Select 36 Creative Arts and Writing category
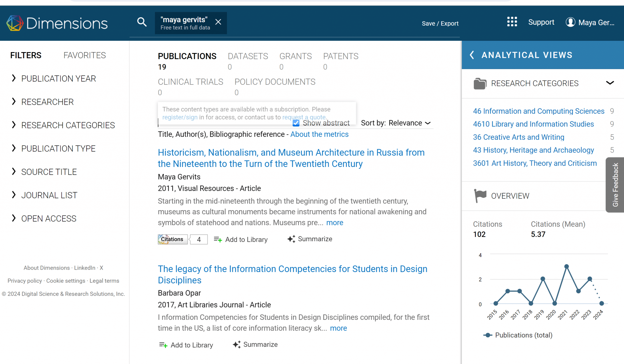The height and width of the screenshot is (364, 624). click(518, 137)
